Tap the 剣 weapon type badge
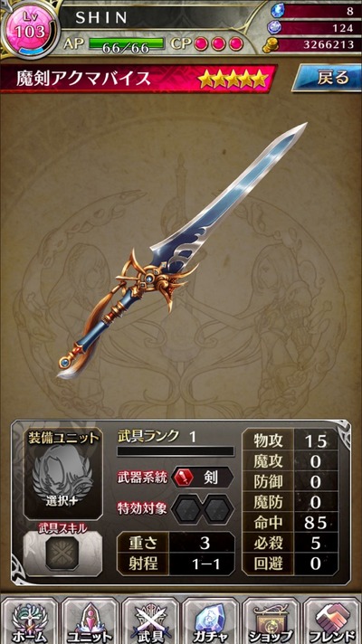 [203, 478]
